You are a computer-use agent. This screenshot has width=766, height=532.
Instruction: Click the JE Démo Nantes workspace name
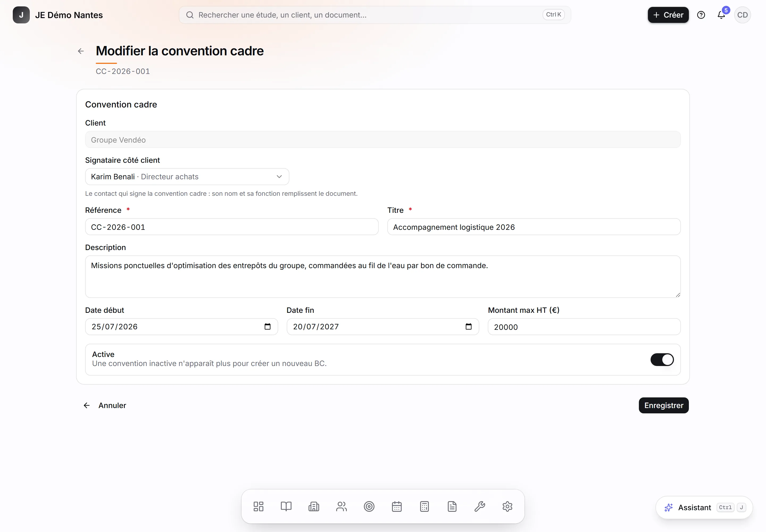[x=69, y=15]
